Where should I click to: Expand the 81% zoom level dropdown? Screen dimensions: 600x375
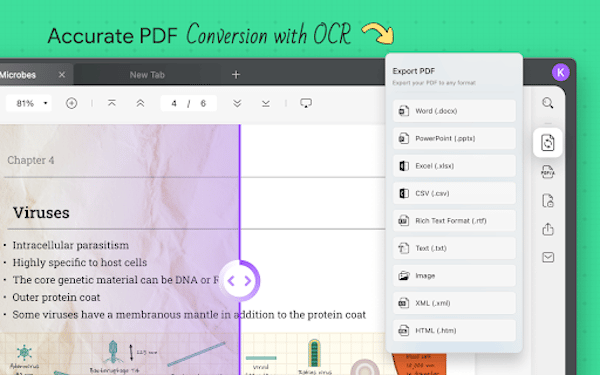[29, 103]
